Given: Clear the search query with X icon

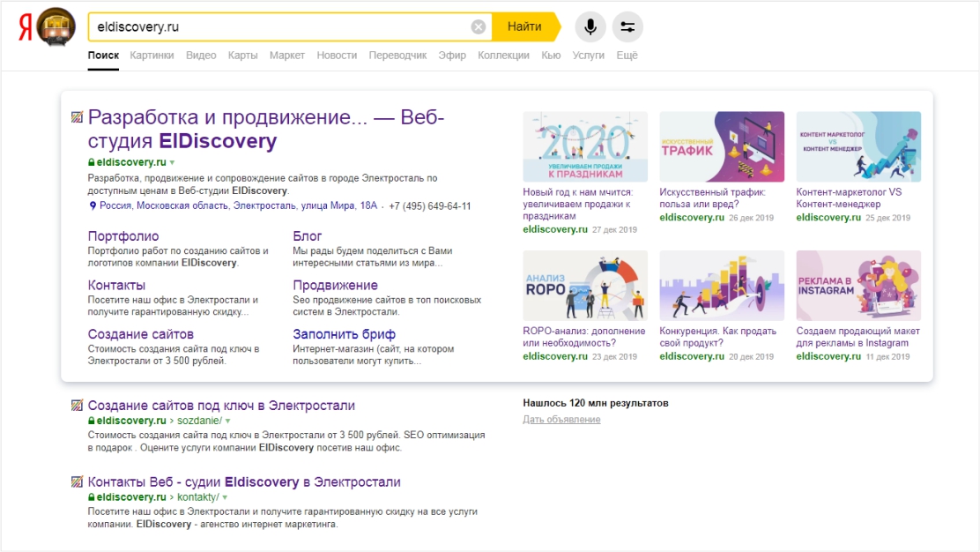Looking at the screenshot, I should pyautogui.click(x=479, y=26).
